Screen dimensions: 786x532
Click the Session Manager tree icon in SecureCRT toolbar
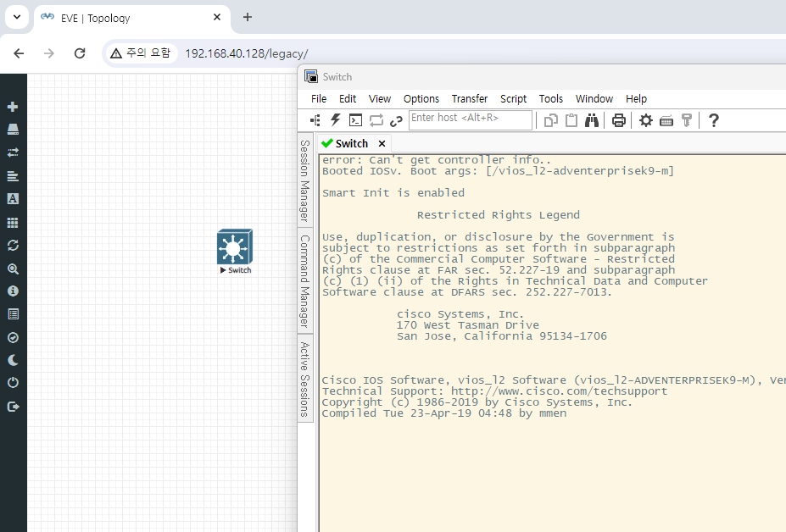click(x=315, y=120)
